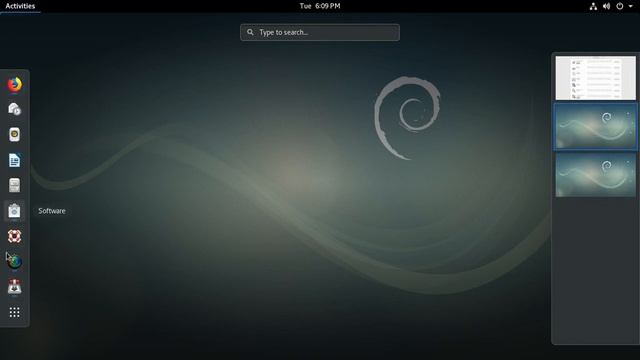Open the clock showing Tue 6:09 PM
Image resolution: width=640 pixels, height=360 pixels.
[x=320, y=6]
